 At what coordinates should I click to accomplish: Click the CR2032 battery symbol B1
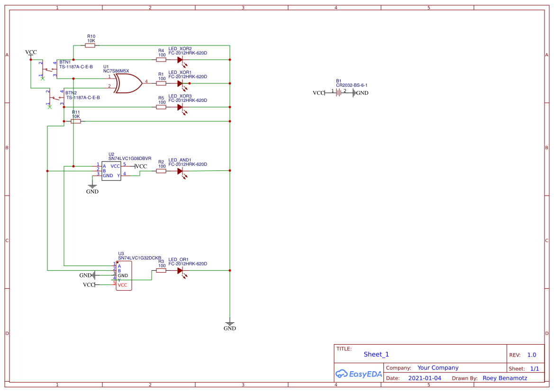[338, 93]
